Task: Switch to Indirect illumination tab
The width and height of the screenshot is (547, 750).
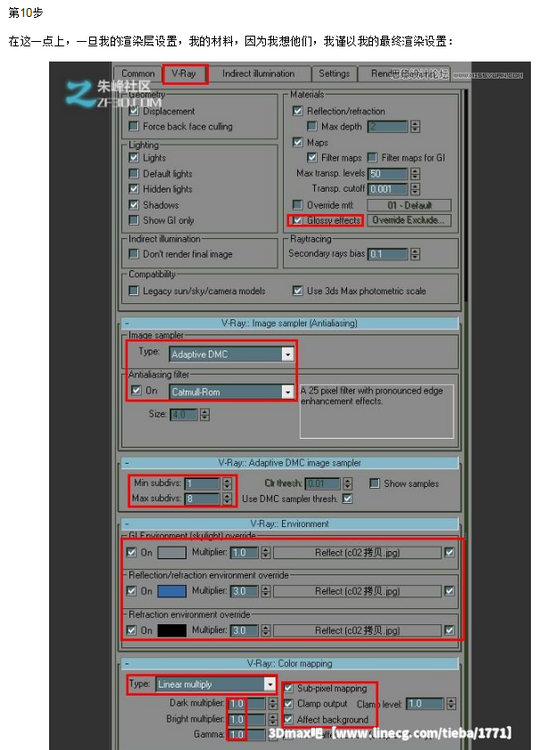Action: pos(258,73)
